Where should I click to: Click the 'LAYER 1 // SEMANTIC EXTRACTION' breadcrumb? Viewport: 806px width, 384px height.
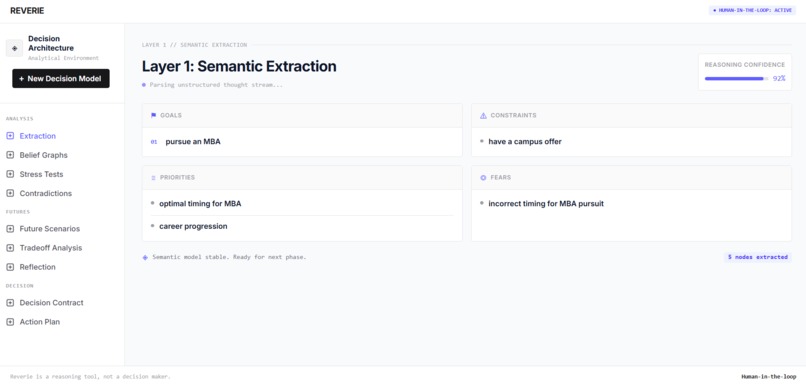(x=194, y=45)
